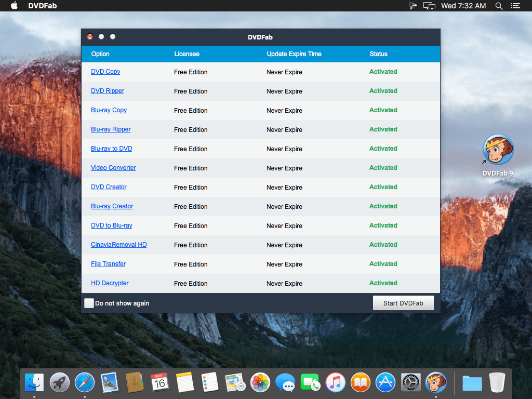The image size is (532, 399).
Task: Close the DVDFab window with red button
Action: (90, 37)
